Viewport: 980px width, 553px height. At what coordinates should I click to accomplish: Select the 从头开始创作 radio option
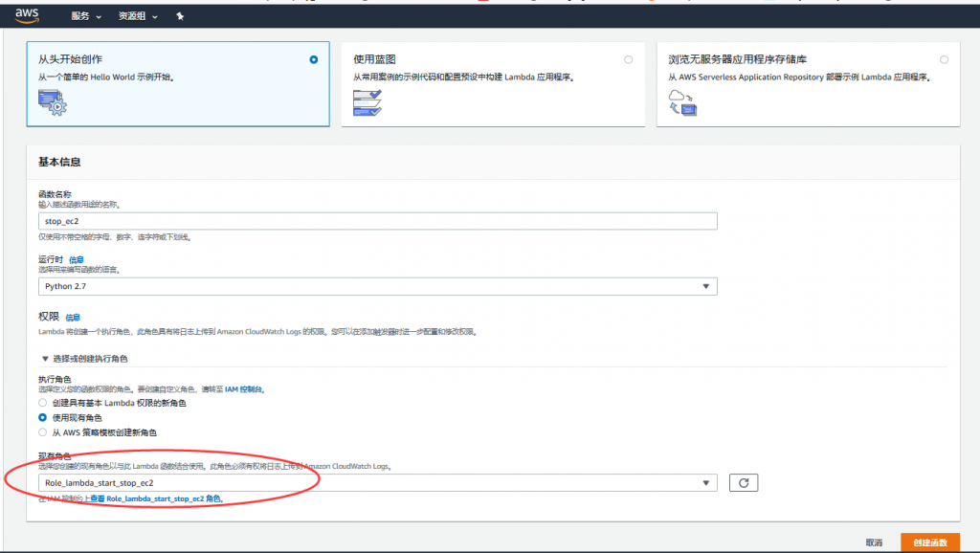(x=314, y=59)
